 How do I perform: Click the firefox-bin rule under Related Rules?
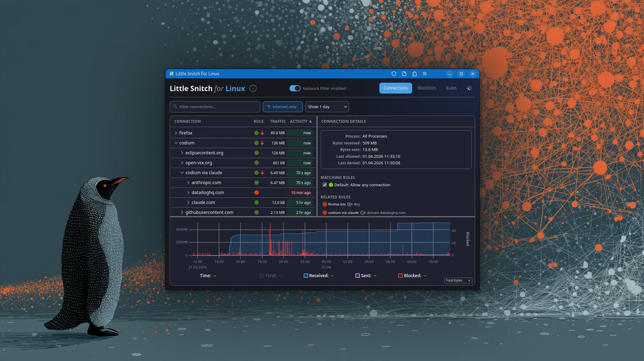337,204
